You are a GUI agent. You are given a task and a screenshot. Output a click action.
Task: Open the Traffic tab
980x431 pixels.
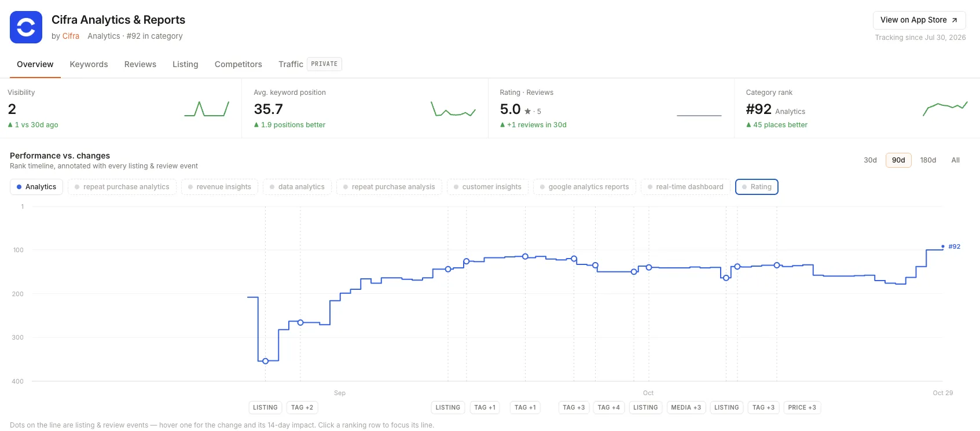coord(291,64)
